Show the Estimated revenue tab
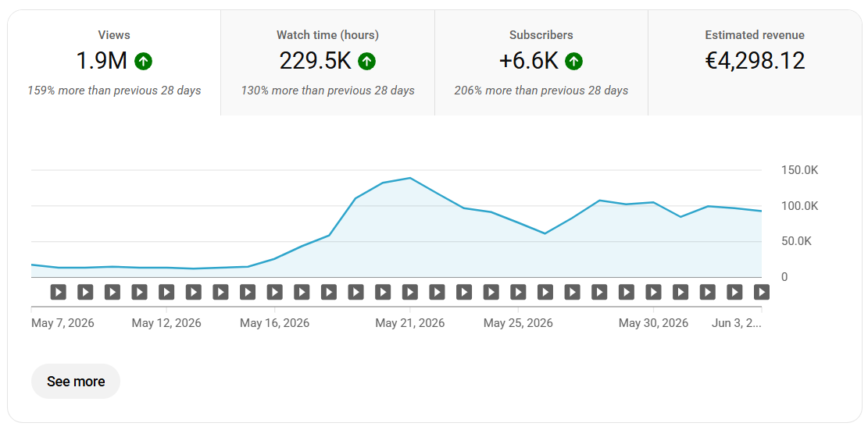Image resolution: width=868 pixels, height=430 pixels. [755, 63]
